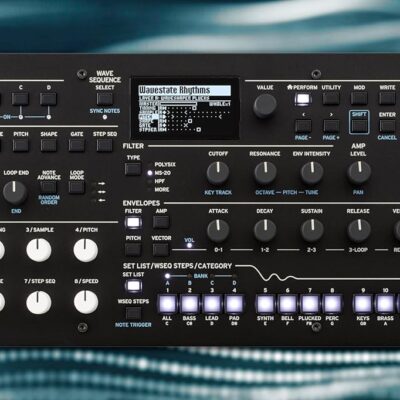Tap button 5 labeled Synth
The height and width of the screenshot is (400, 400).
click(265, 304)
